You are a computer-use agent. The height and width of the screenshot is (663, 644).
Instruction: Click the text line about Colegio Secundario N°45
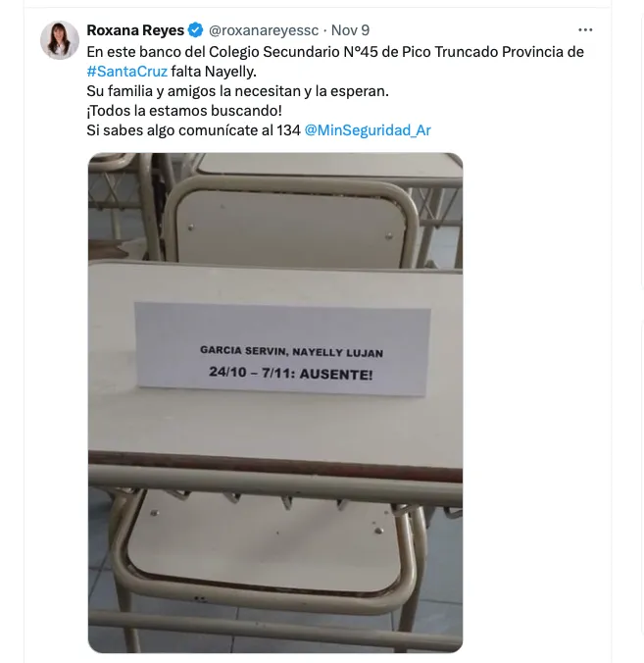tap(335, 52)
